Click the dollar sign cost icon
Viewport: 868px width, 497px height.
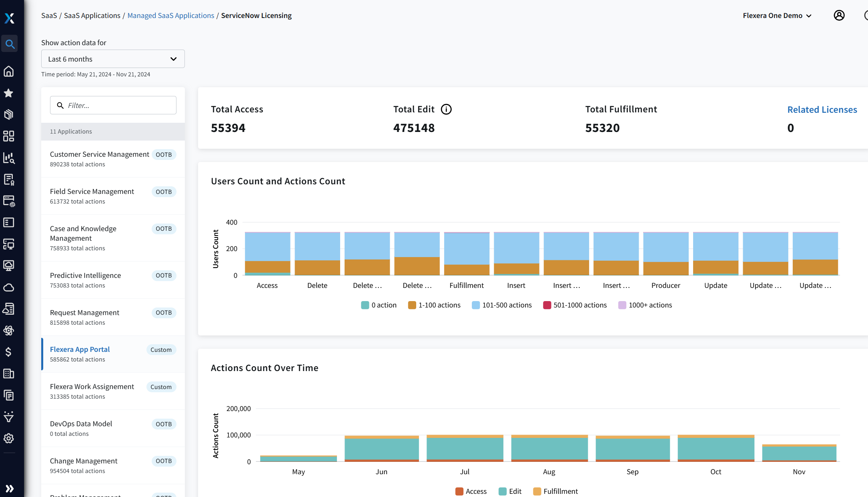pos(9,352)
